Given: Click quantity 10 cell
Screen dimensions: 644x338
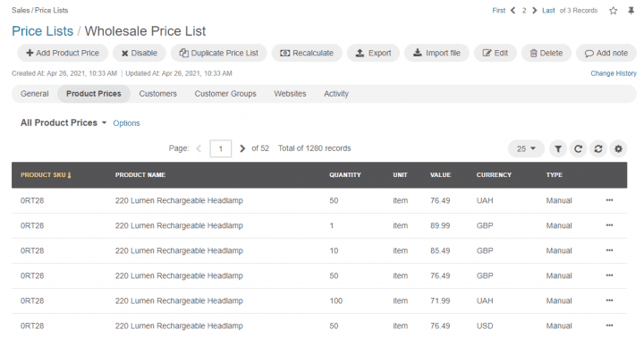Looking at the screenshot, I should click(334, 250).
